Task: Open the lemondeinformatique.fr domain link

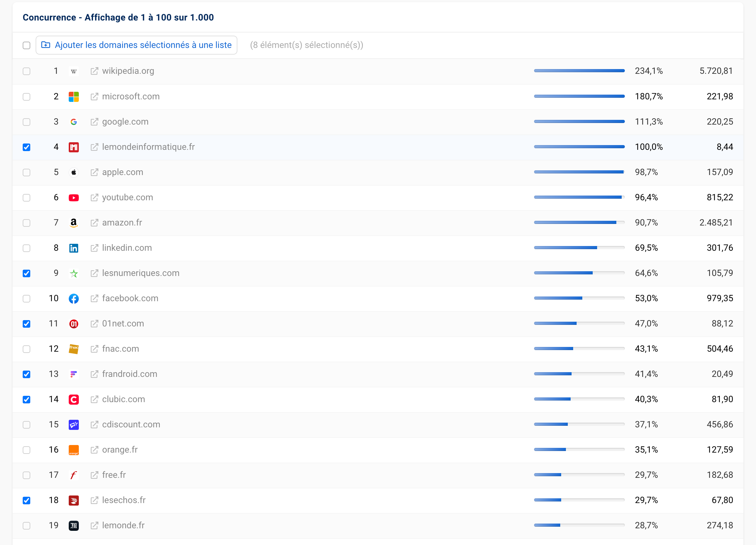Action: [x=148, y=147]
